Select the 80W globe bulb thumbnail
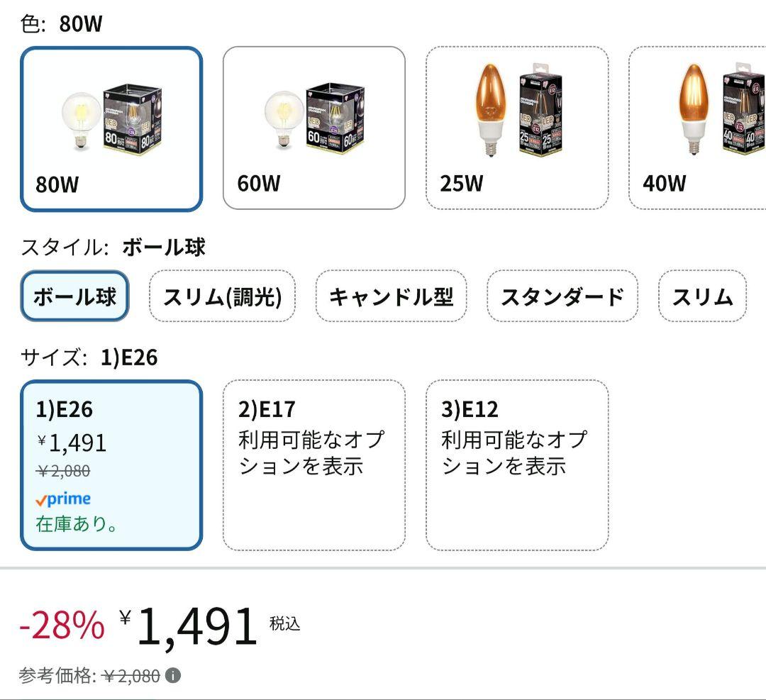Image resolution: width=766 pixels, height=700 pixels. 111,129
